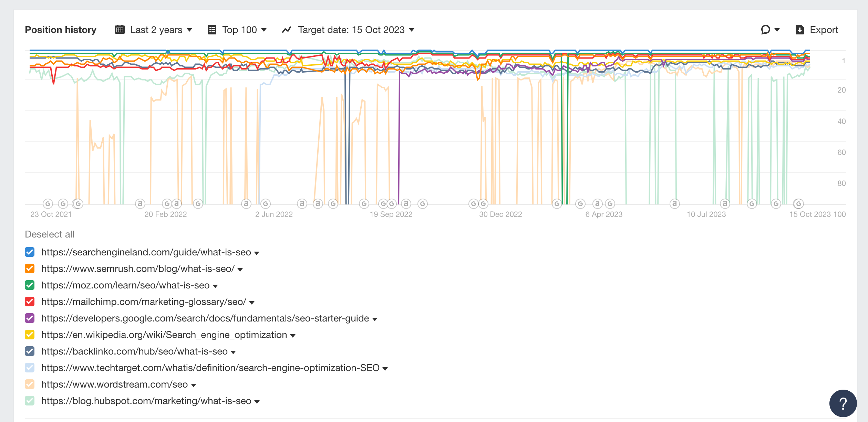Click the Export button label
The height and width of the screenshot is (422, 868).
tap(824, 30)
